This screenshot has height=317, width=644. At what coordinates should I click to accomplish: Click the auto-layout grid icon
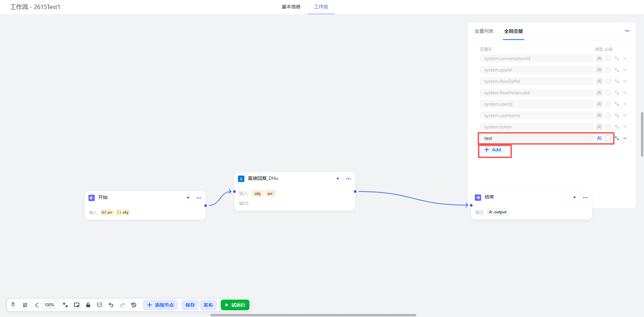(25, 305)
